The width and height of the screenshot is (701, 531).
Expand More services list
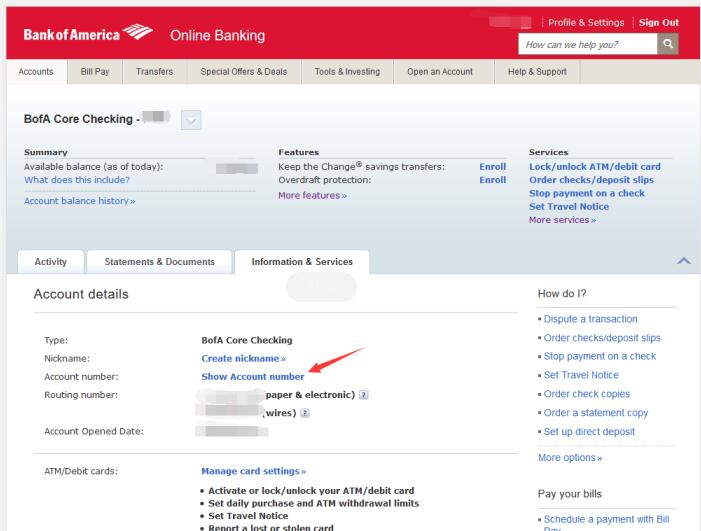pos(560,219)
